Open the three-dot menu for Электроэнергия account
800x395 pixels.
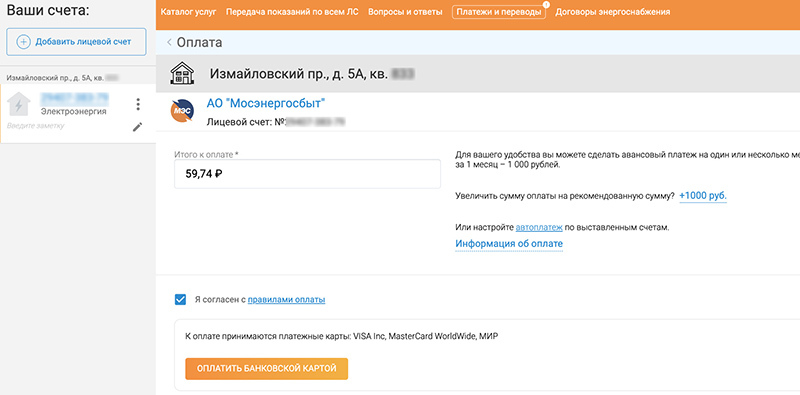pos(138,104)
